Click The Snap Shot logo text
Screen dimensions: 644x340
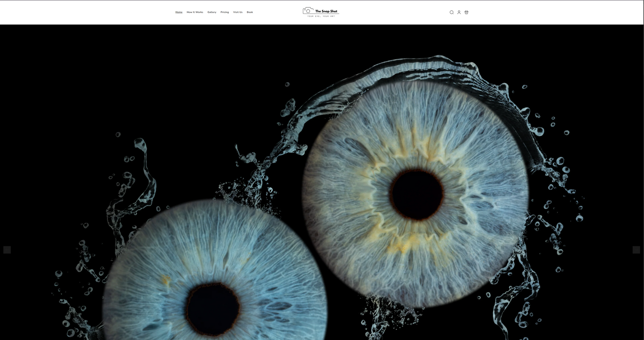pos(326,11)
